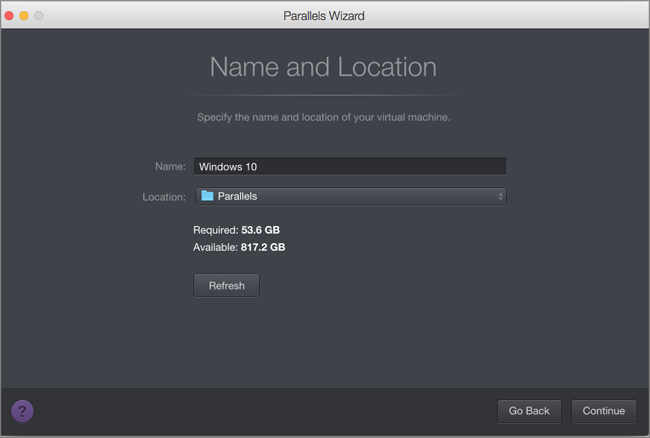
Task: Go Back to the previous wizard step
Action: 529,411
